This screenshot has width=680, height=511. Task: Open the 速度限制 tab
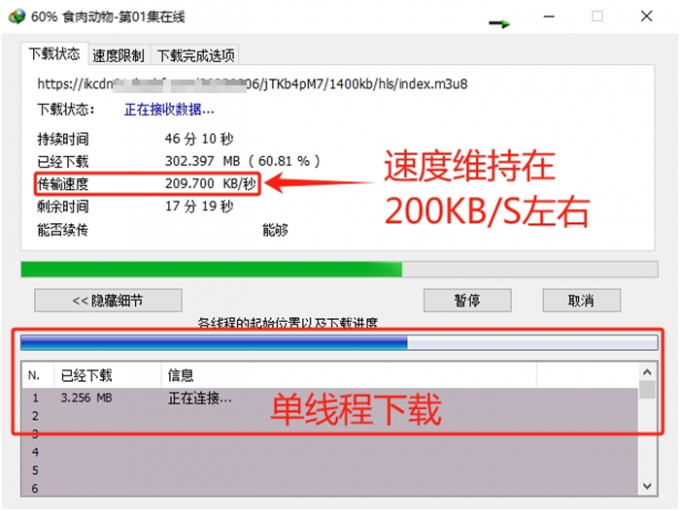coord(118,55)
